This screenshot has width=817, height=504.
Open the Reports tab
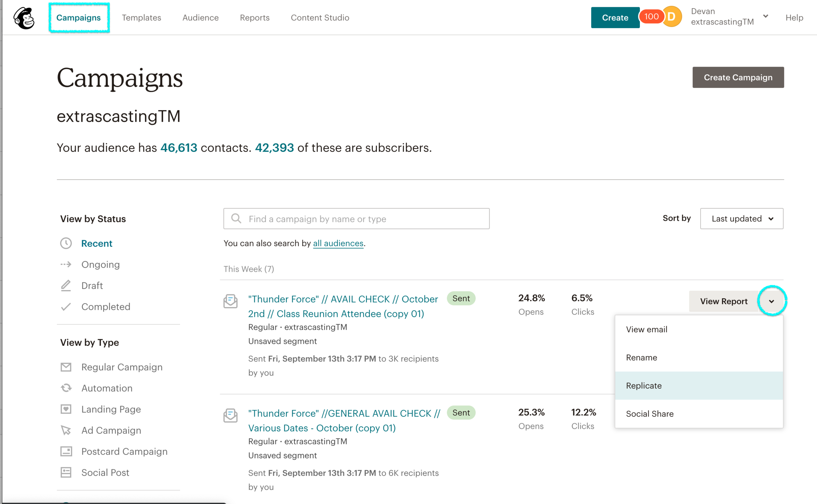pos(255,18)
